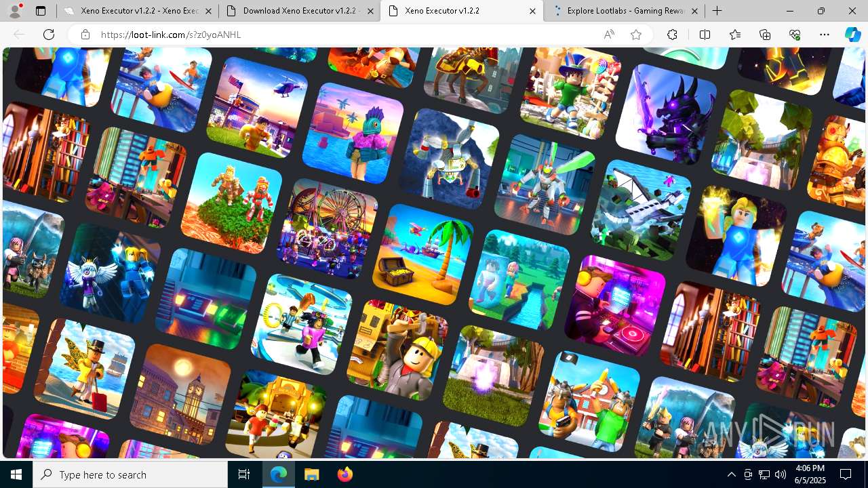Switch to Explore Lootlabs tab
The height and width of the screenshot is (488, 868).
[x=624, y=11]
